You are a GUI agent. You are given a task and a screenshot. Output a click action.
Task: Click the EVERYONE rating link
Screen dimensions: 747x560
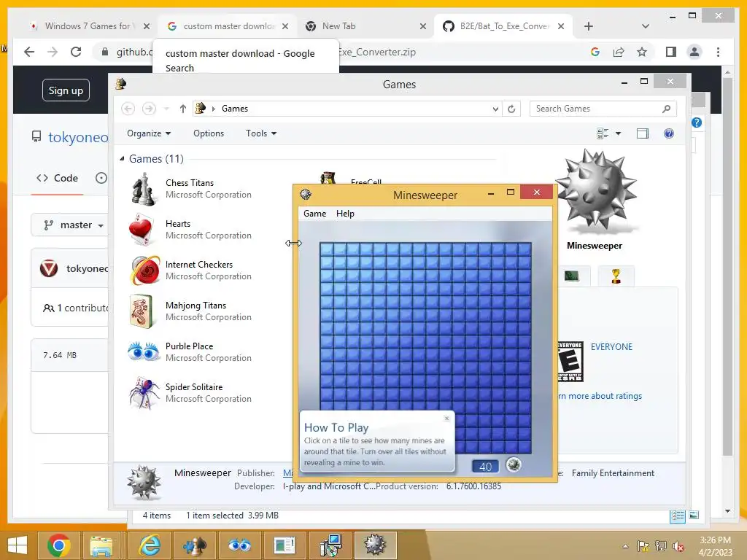[611, 346]
